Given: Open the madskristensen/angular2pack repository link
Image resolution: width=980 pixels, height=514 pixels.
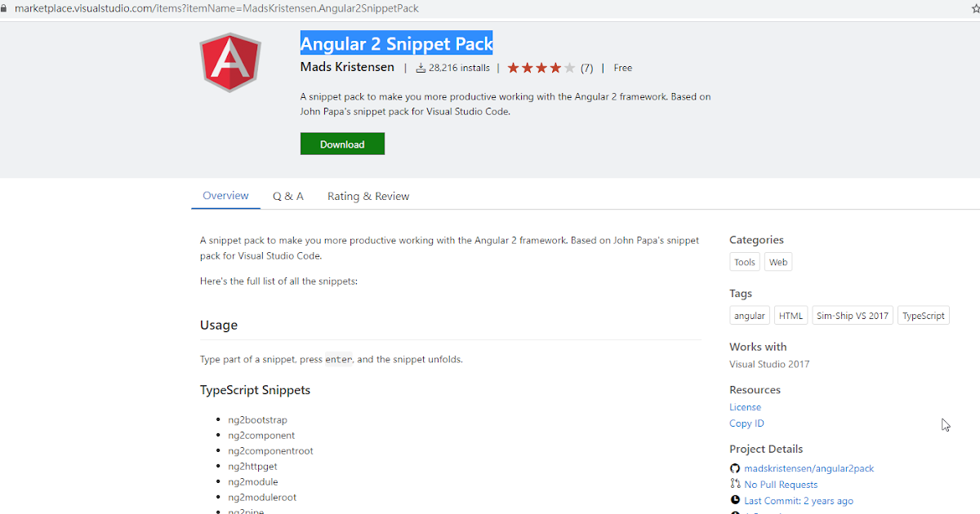Looking at the screenshot, I should tap(808, 468).
